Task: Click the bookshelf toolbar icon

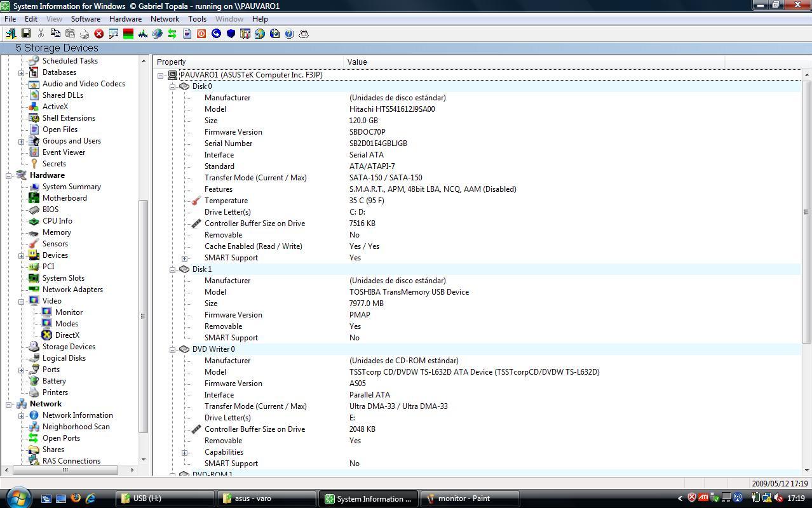Action: pyautogui.click(x=245, y=33)
